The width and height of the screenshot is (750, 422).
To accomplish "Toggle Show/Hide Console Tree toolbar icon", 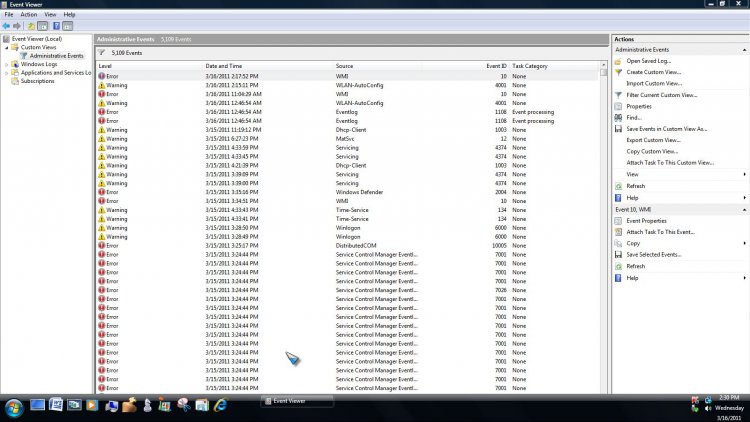I will [x=43, y=26].
